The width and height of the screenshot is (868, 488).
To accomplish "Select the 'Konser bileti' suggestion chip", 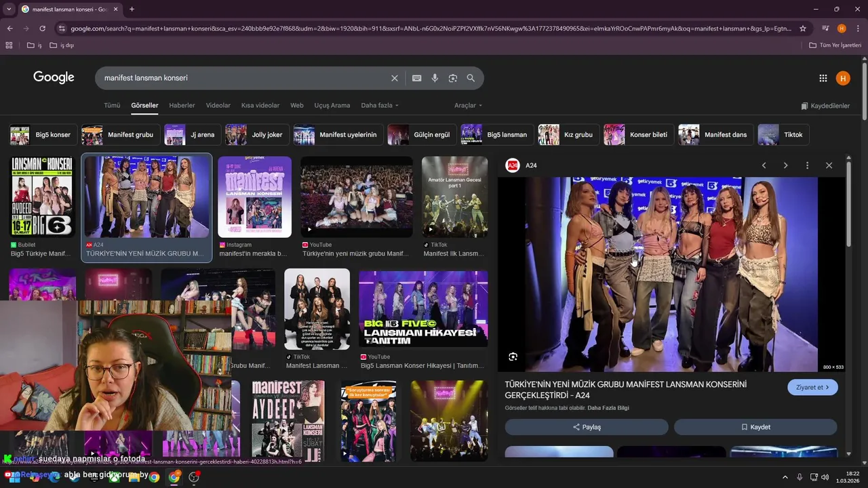I will pyautogui.click(x=638, y=135).
